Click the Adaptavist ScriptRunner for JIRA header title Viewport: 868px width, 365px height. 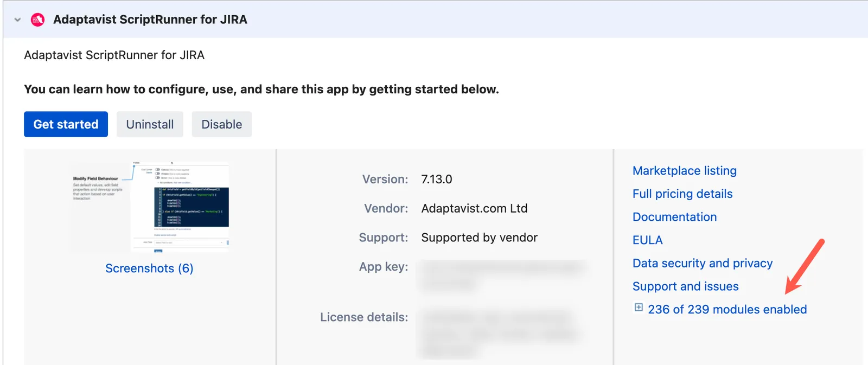coord(150,20)
